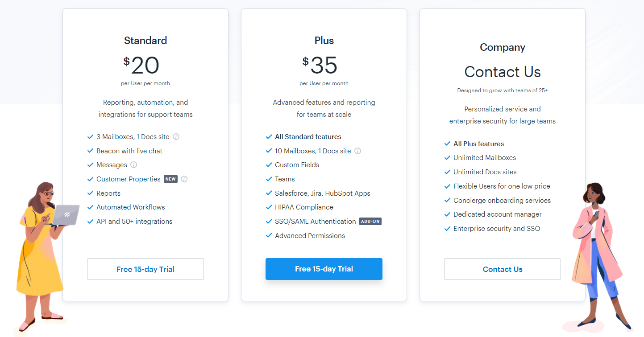Click the checkmark beside Beacon with live chat
The height and width of the screenshot is (337, 644).
click(90, 151)
